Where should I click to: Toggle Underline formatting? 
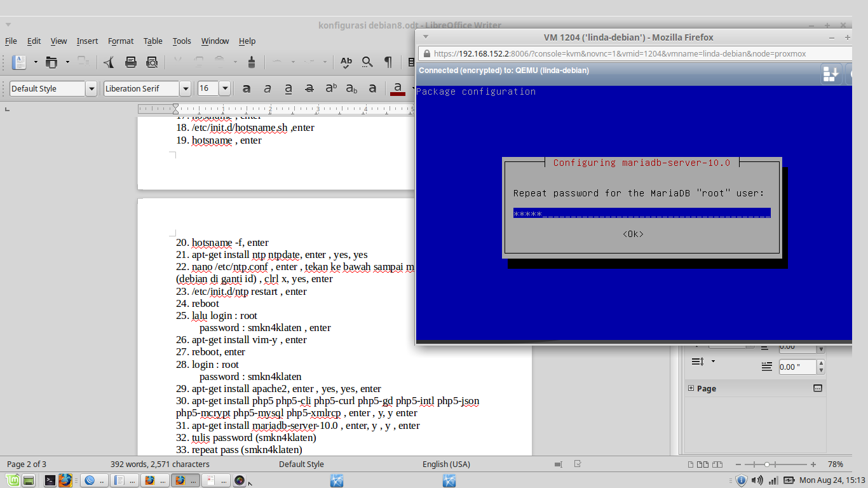288,88
